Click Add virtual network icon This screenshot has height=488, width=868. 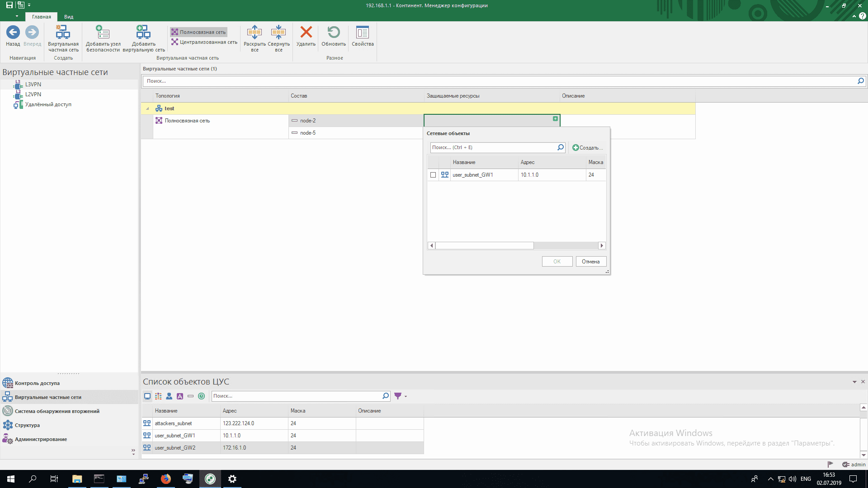coord(143,33)
